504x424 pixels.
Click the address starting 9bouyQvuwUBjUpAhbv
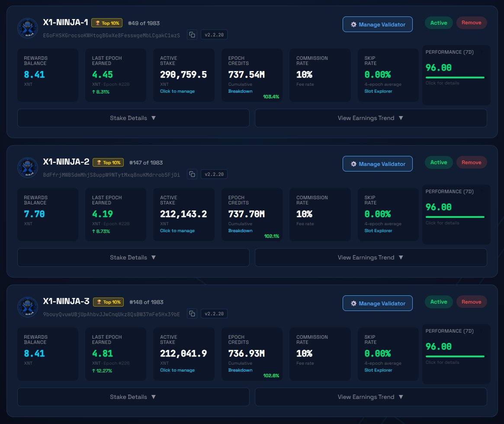[112, 314]
